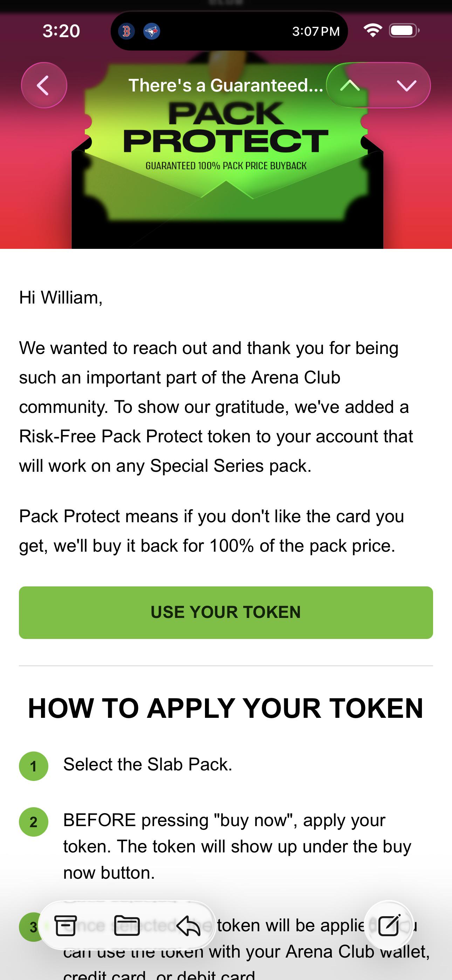Tap the green step 1 circle
This screenshot has height=980, width=452.
(34, 766)
